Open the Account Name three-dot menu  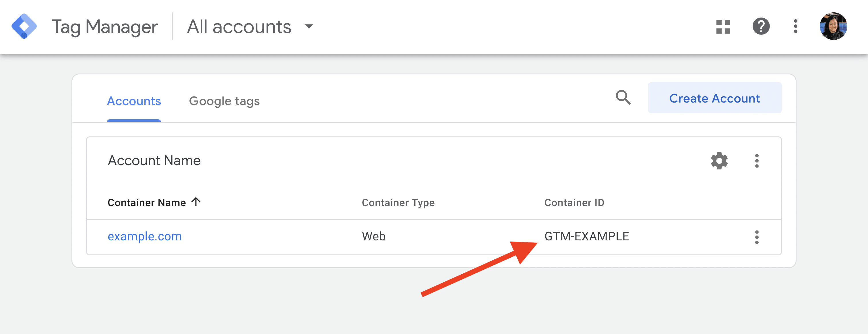757,161
